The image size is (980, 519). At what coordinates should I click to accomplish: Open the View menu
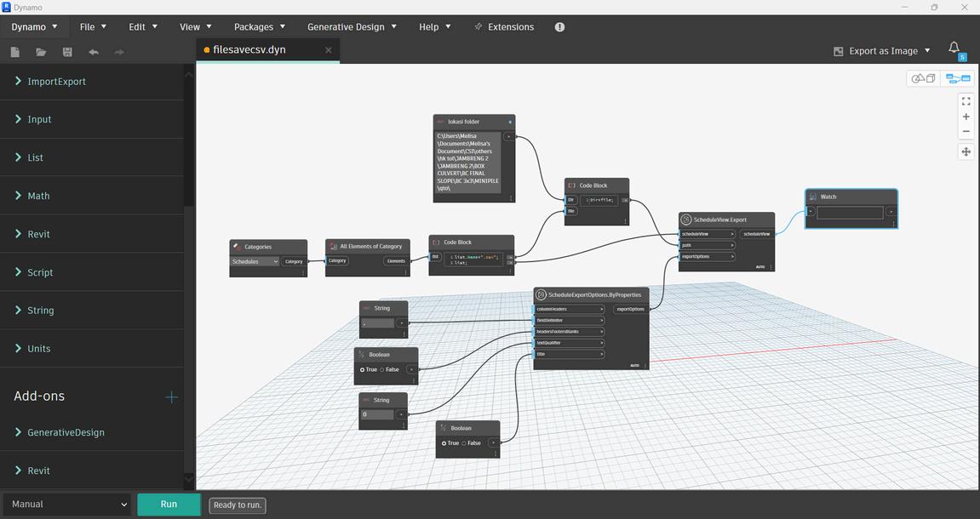[196, 27]
